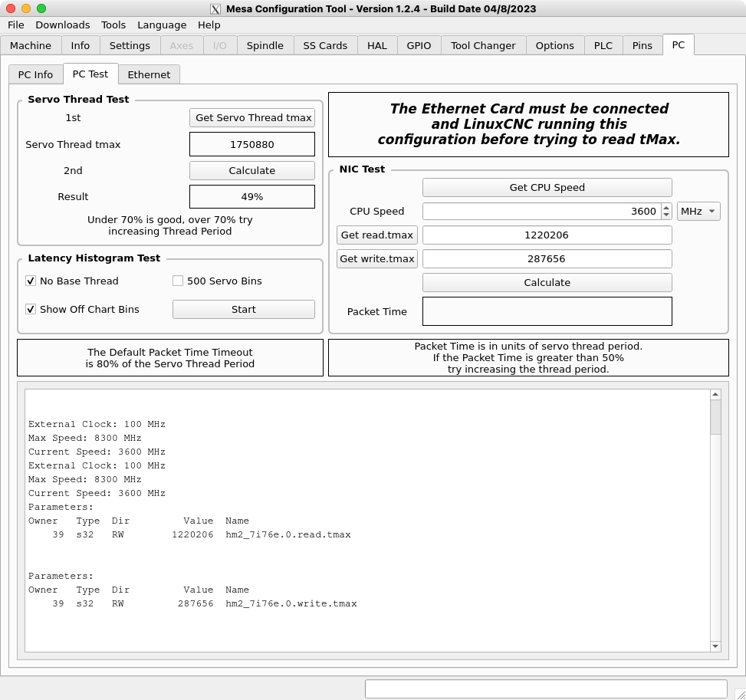Decrement CPU Speed with the down stepper

(x=665, y=215)
